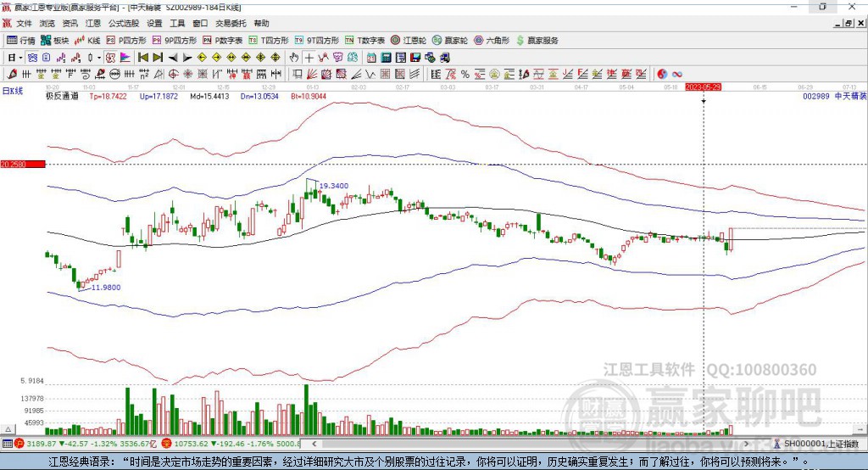Open the 9P四方形 tool

tap(175, 41)
